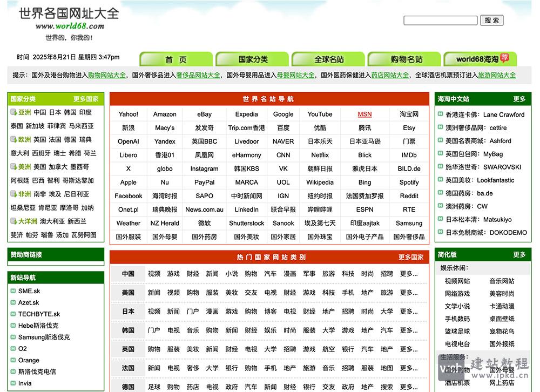
Task: Click the bullet icon next to 施华洛世奇
Action: [440, 166]
